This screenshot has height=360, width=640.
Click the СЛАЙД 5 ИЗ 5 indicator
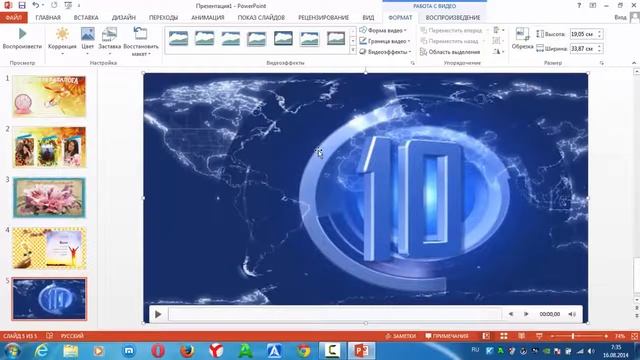tap(20, 336)
